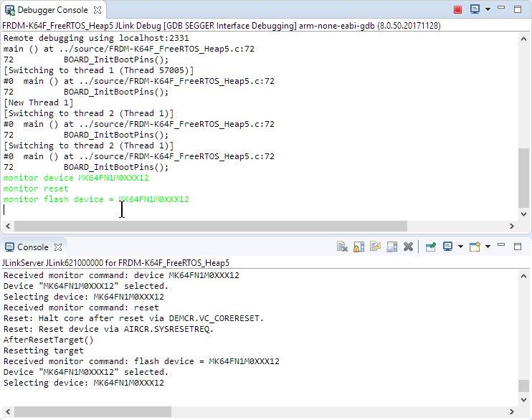Expand the Debugger Console's console selection dropdown arrow
This screenshot has width=532, height=420.
tap(488, 9)
